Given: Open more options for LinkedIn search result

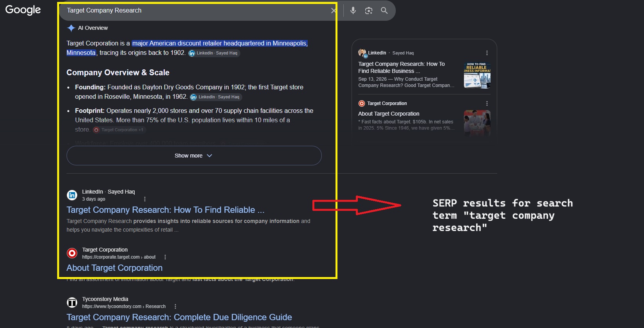Looking at the screenshot, I should coord(145,199).
